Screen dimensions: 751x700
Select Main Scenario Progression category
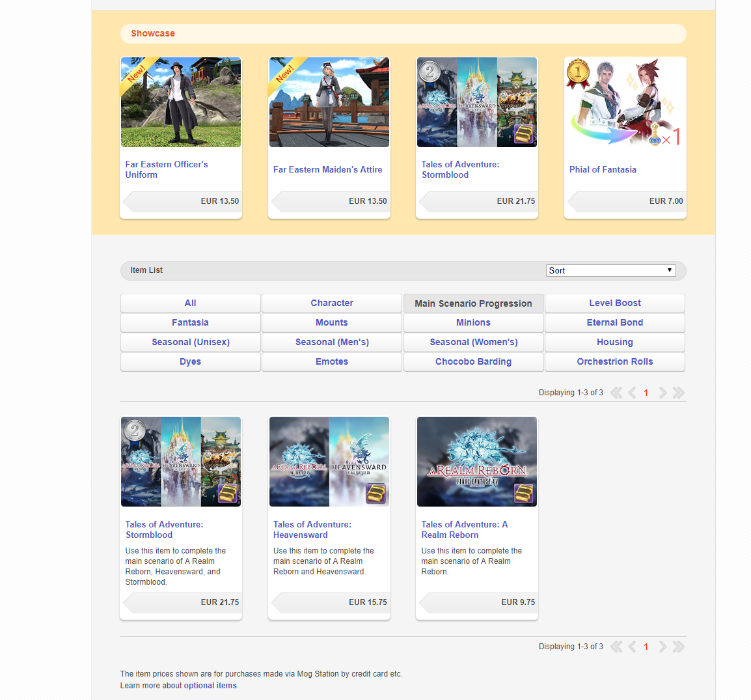pos(473,303)
